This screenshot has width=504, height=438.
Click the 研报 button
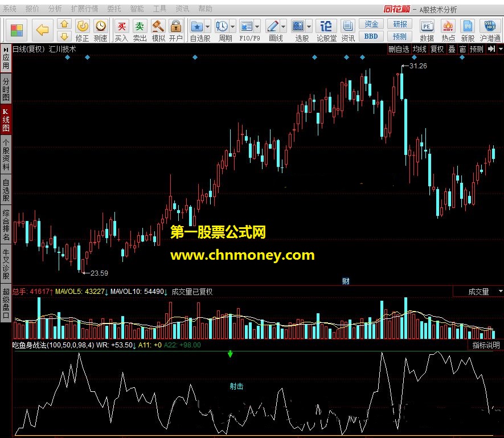[x=400, y=24]
